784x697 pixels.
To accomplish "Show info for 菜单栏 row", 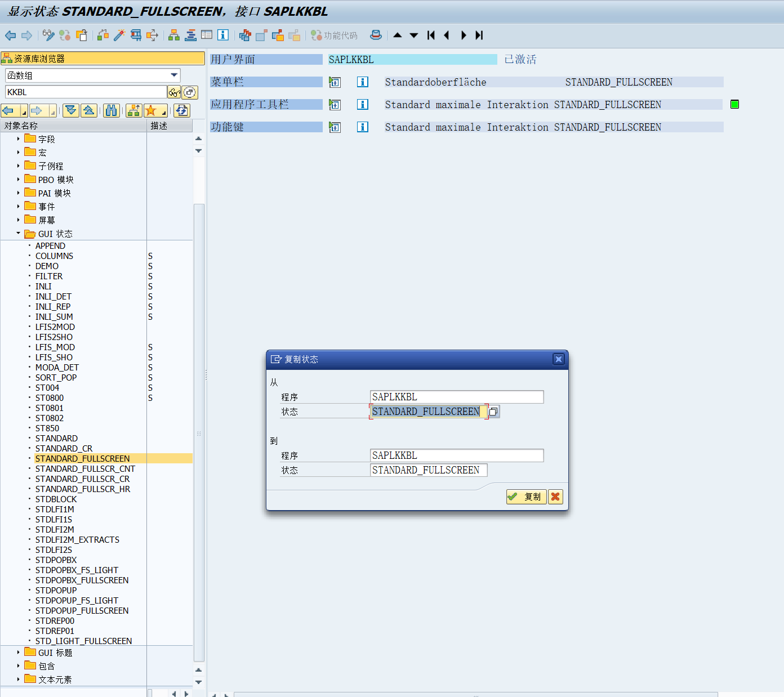I will (363, 82).
